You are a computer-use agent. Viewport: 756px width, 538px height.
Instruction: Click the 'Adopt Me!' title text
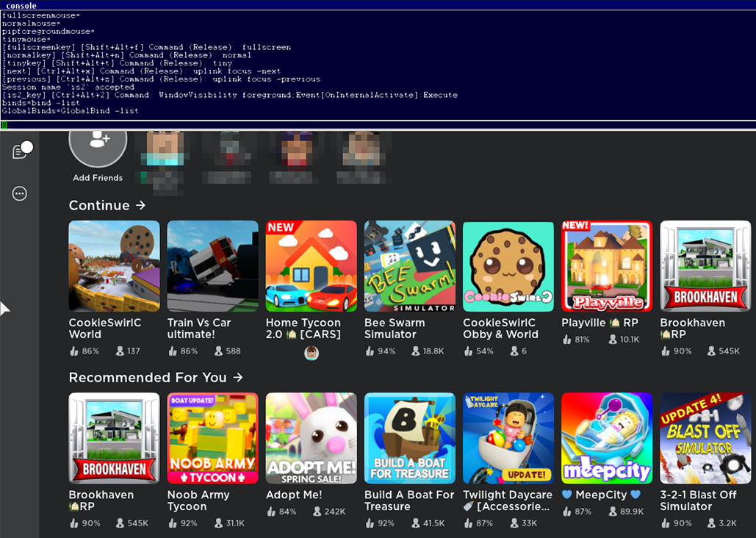[294, 495]
